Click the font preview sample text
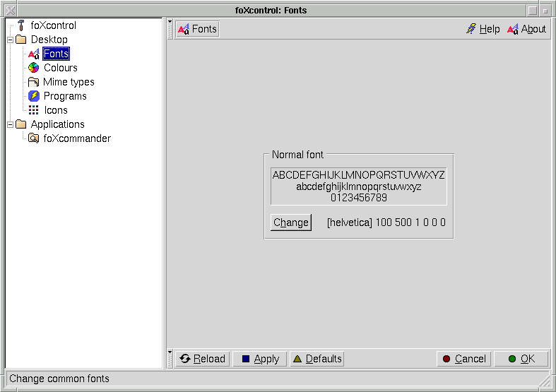This screenshot has height=392, width=556. click(x=358, y=186)
